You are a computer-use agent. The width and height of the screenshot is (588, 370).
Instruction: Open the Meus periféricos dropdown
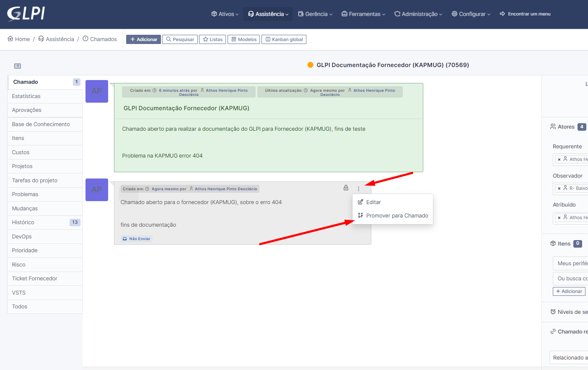coord(570,263)
